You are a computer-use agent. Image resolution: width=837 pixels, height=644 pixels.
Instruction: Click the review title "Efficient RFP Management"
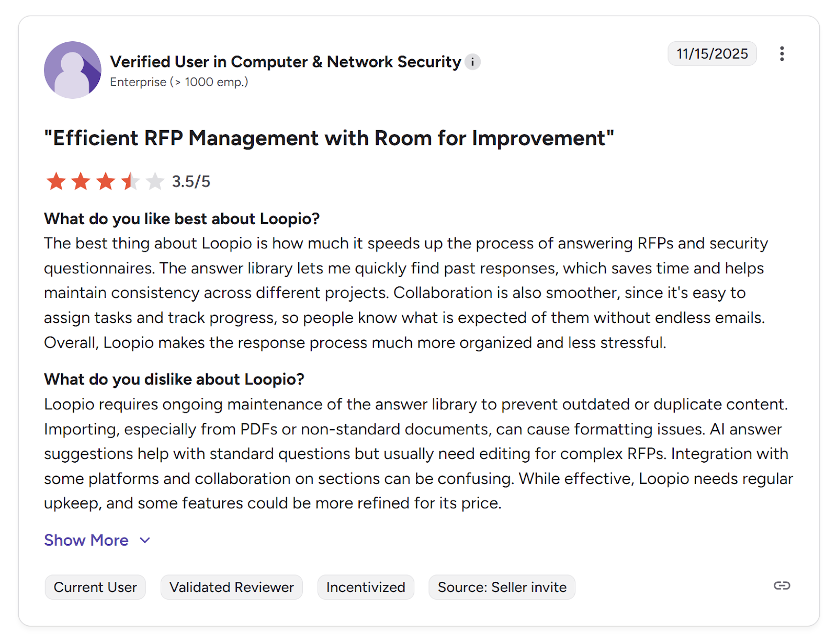(329, 139)
